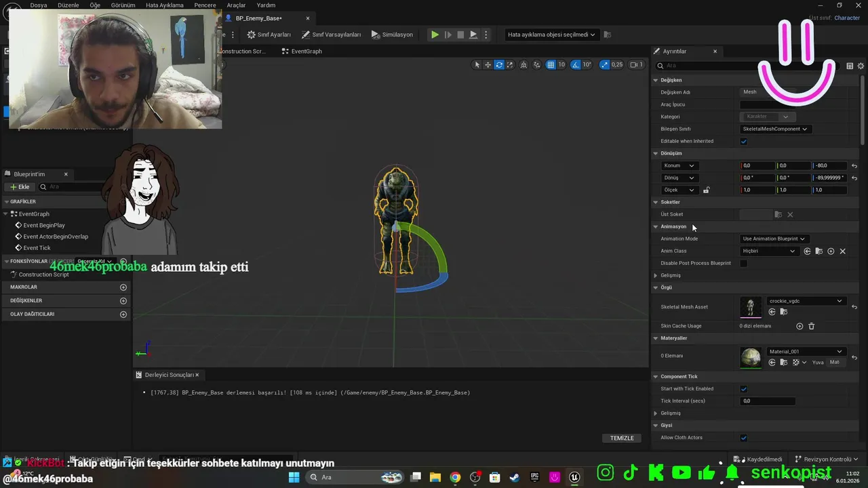Click the eject button in toolbar
The height and width of the screenshot is (488, 868).
tap(473, 35)
